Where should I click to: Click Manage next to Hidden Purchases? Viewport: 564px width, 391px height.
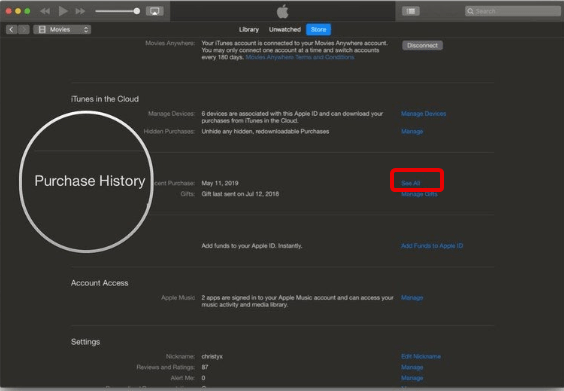click(x=412, y=132)
